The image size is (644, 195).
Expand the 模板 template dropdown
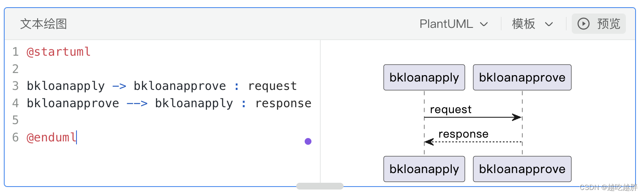(532, 24)
